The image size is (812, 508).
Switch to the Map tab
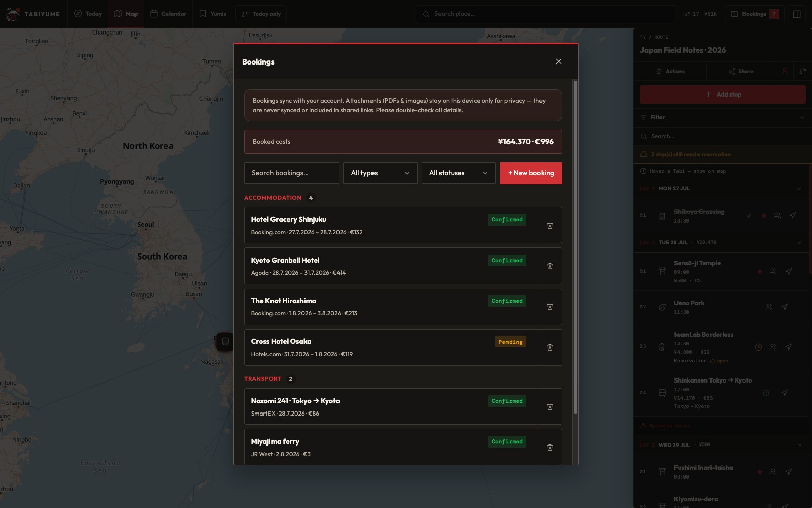point(126,14)
